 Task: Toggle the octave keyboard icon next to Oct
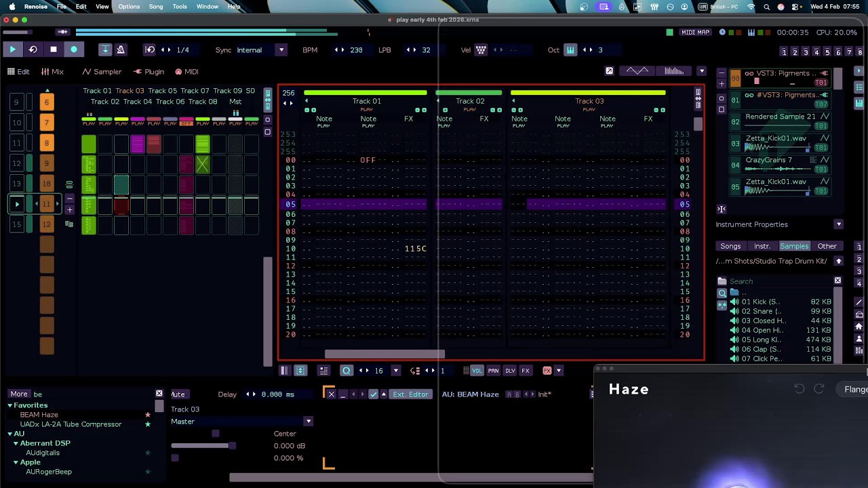tap(570, 49)
